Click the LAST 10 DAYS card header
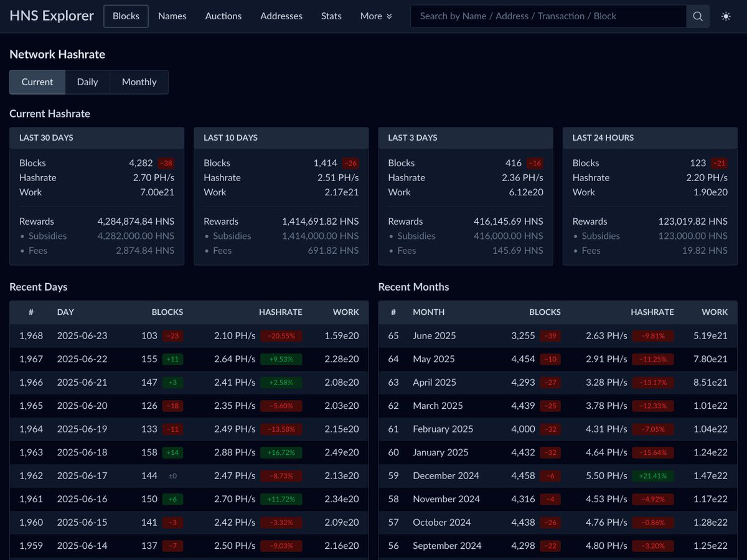Image resolution: width=747 pixels, height=560 pixels. click(281, 138)
